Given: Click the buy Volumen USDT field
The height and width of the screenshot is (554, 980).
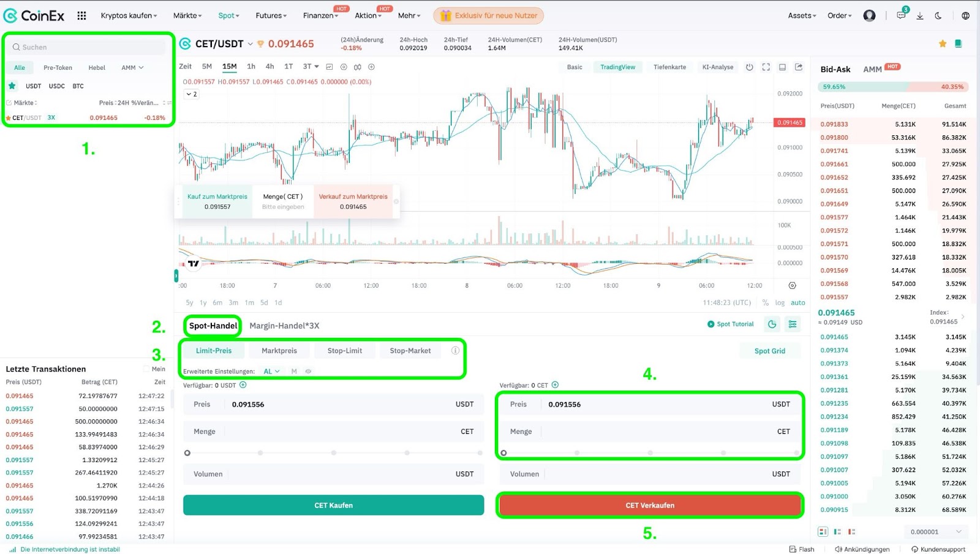Looking at the screenshot, I should point(333,474).
